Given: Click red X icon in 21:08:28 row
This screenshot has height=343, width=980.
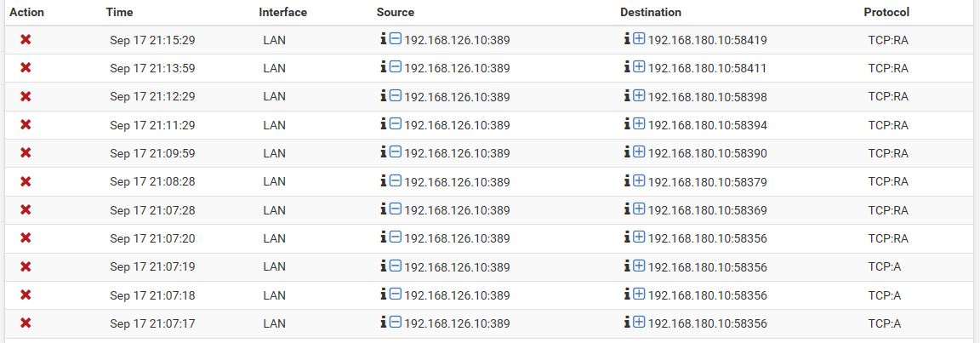Looking at the screenshot, I should [26, 181].
